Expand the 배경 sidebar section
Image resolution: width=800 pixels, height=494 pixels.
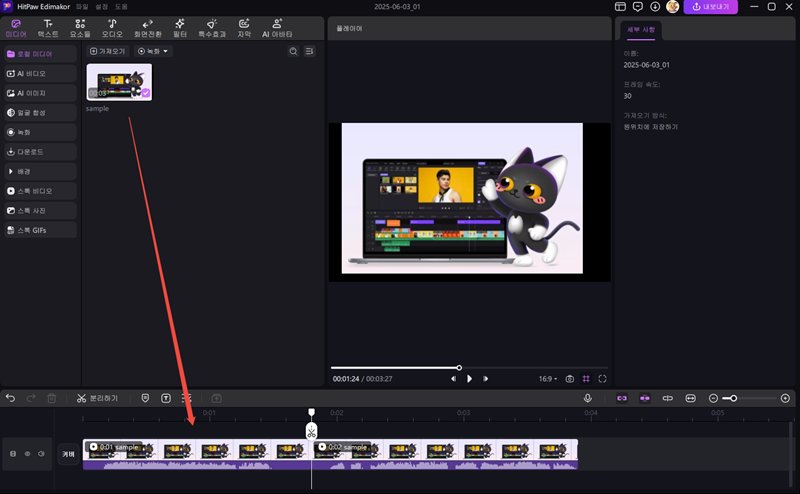tap(40, 171)
